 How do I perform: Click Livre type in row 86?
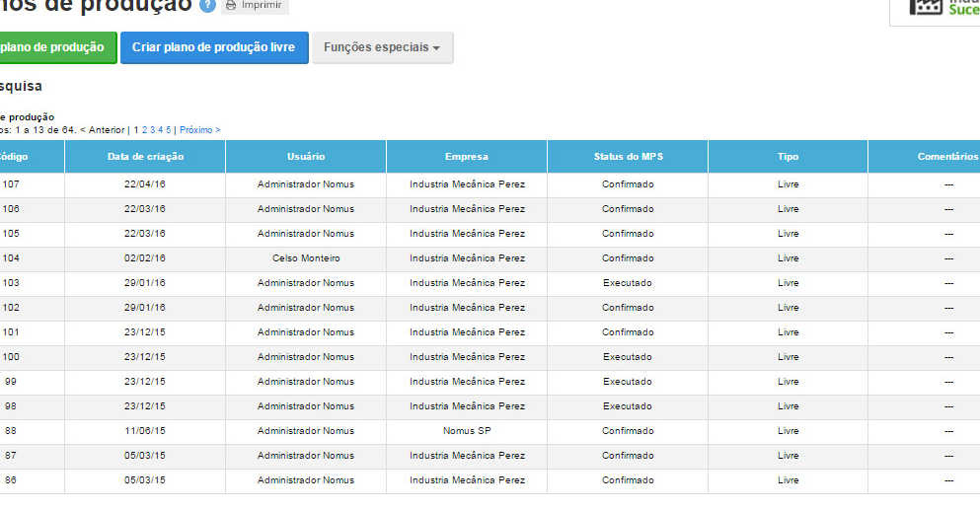point(788,480)
